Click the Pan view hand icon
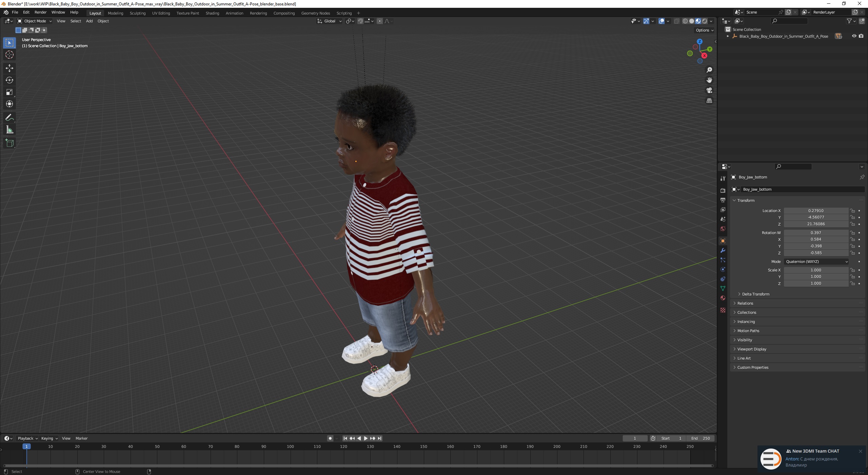The image size is (868, 475). (709, 80)
